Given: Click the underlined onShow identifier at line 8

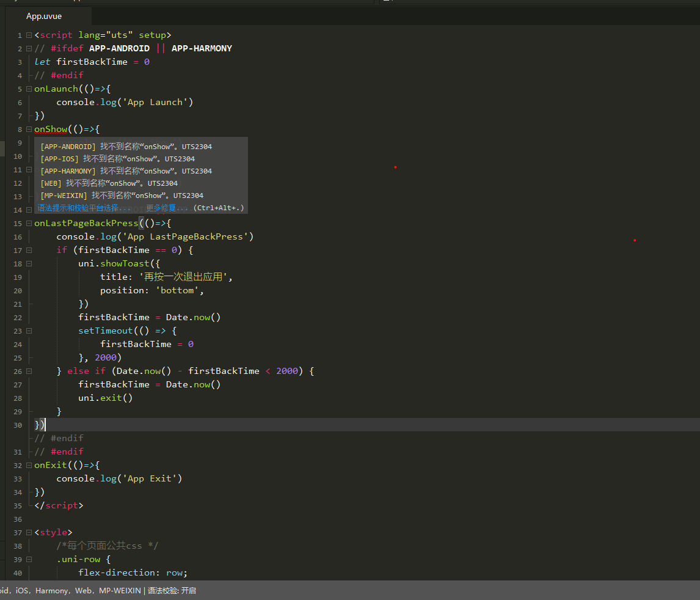Looking at the screenshot, I should point(51,129).
